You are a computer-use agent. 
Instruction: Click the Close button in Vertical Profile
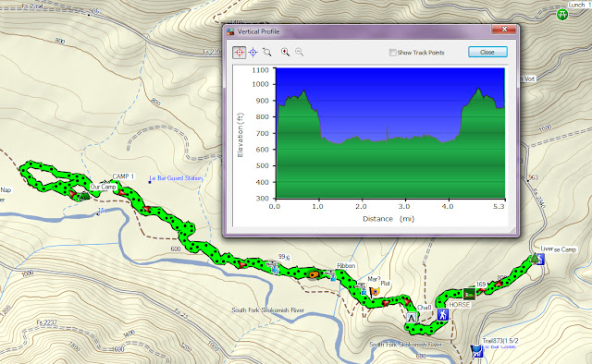pyautogui.click(x=487, y=52)
